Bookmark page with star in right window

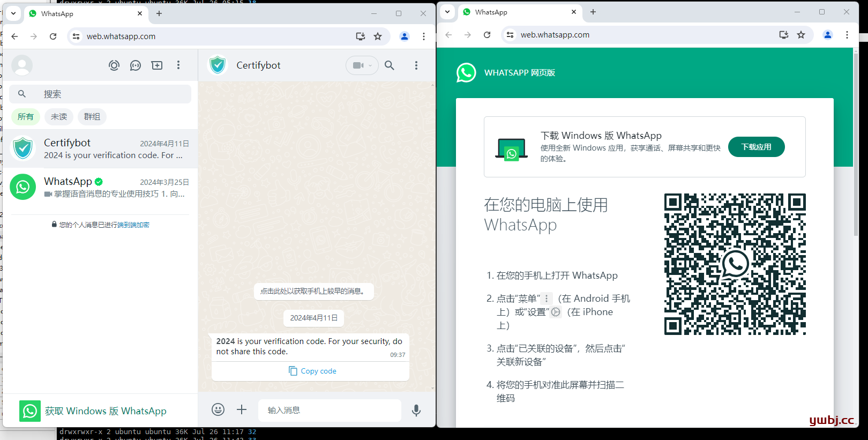click(x=801, y=35)
